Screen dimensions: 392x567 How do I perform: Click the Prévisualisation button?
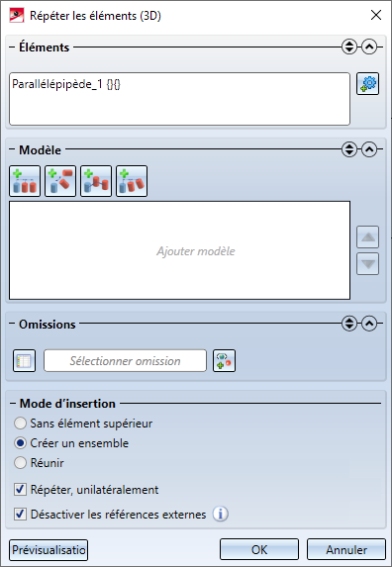pos(49,549)
